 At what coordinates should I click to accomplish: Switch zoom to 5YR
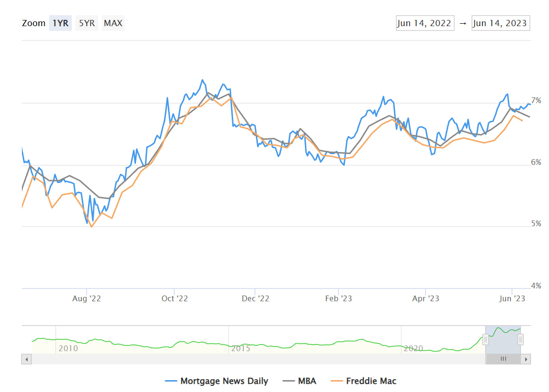coord(87,23)
